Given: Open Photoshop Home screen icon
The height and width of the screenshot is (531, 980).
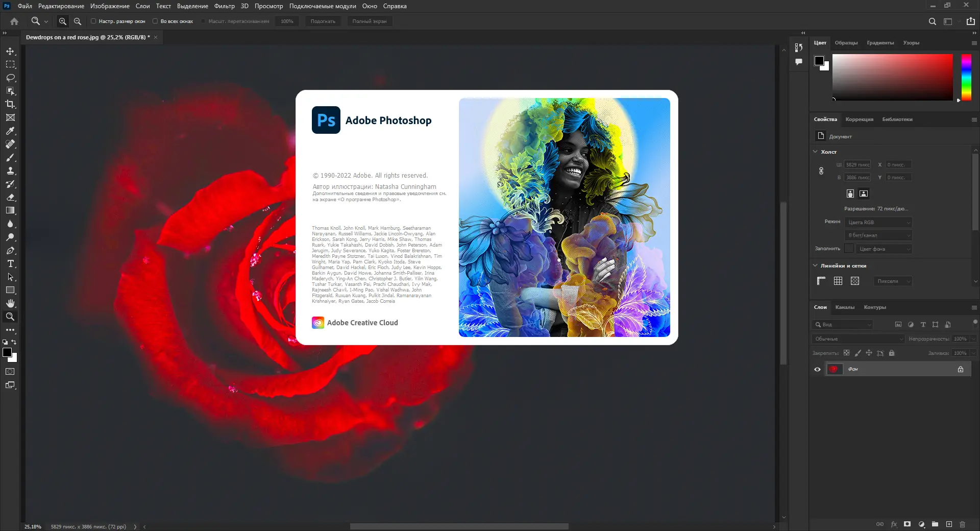Looking at the screenshot, I should 14,21.
